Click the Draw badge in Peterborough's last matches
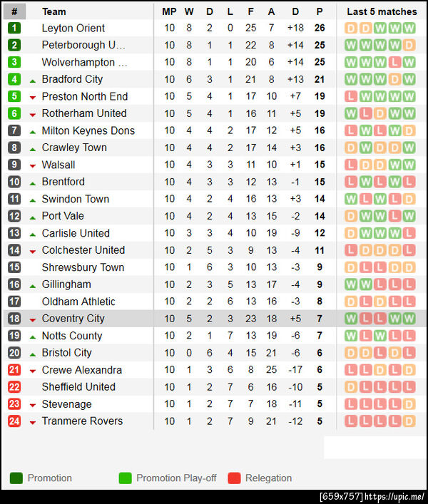The width and height of the screenshot is (428, 504). (x=409, y=45)
